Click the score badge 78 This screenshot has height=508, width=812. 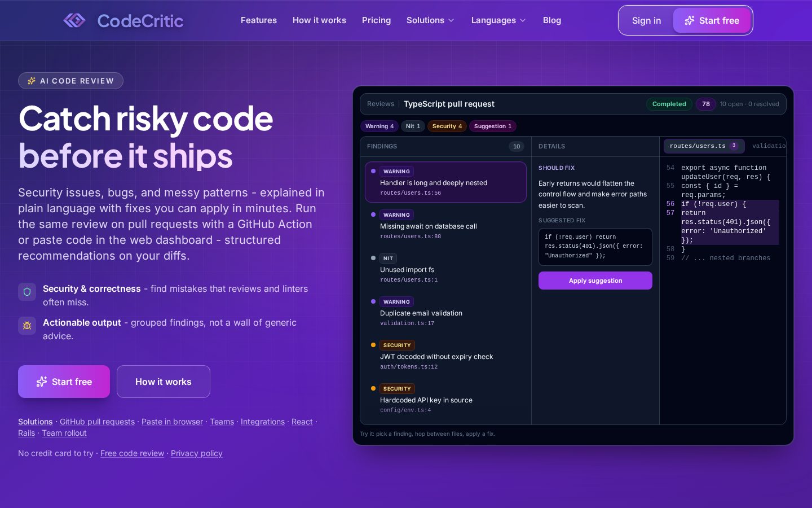[706, 104]
